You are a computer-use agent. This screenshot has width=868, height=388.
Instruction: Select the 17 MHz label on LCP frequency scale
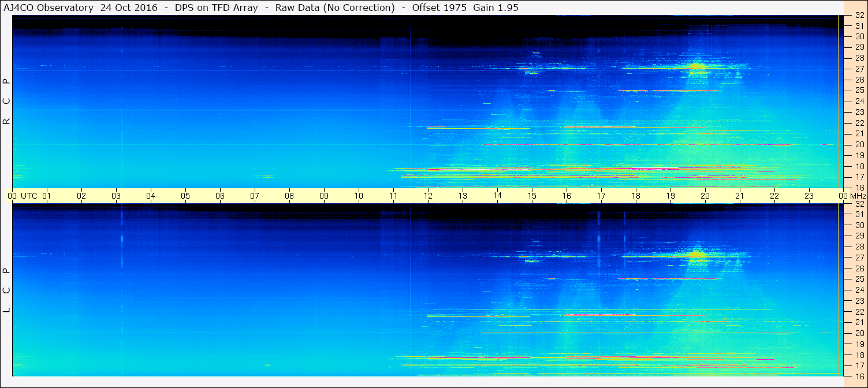[x=859, y=365]
